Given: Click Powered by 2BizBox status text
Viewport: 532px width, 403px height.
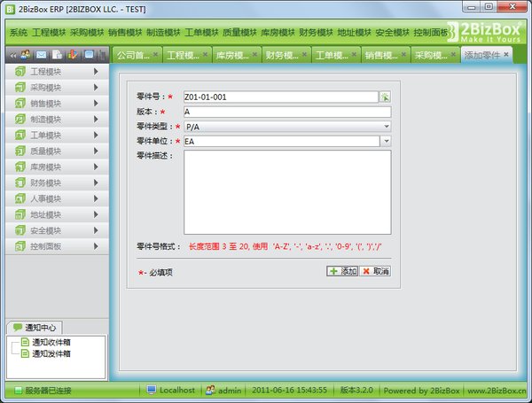Looking at the screenshot, I should coord(421,391).
